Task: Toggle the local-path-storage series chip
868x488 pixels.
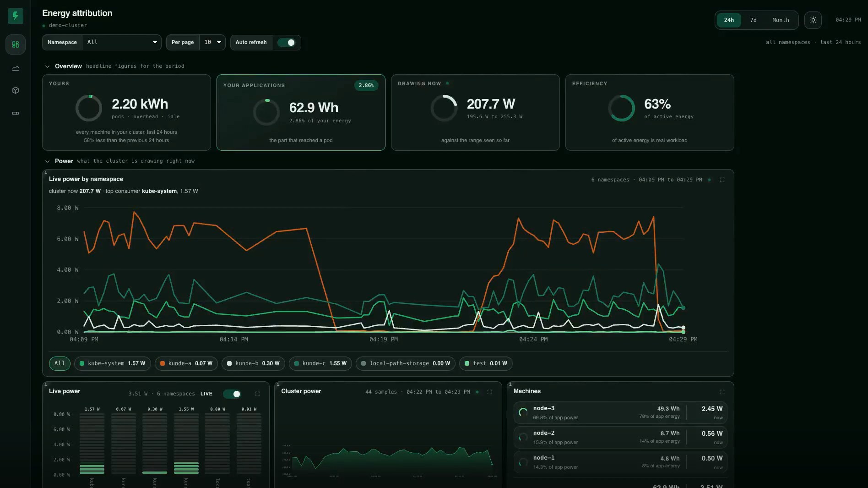Action: 405,363
